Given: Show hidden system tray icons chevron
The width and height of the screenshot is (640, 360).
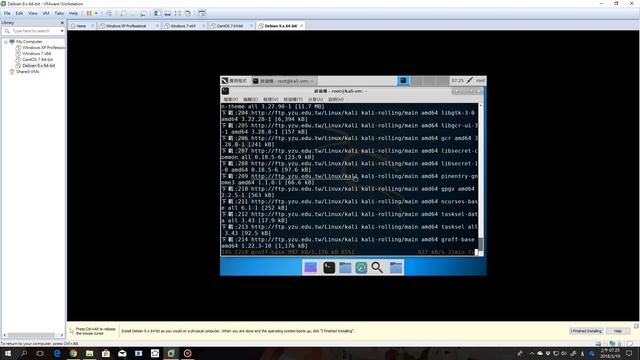Looking at the screenshot, I should (x=531, y=353).
